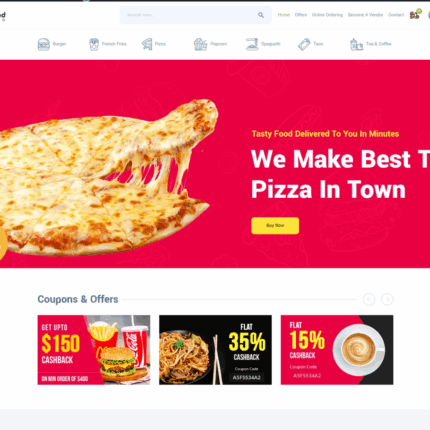Show previous coupons with left arrow
This screenshot has height=430, width=430.
pyautogui.click(x=369, y=299)
